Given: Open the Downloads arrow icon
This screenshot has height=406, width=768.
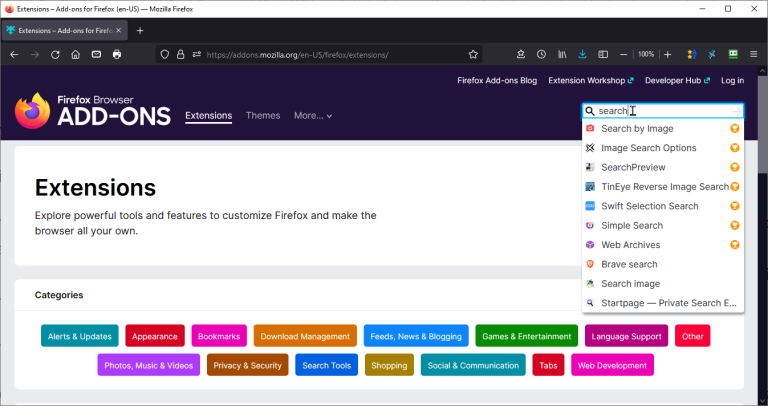Looking at the screenshot, I should point(582,55).
